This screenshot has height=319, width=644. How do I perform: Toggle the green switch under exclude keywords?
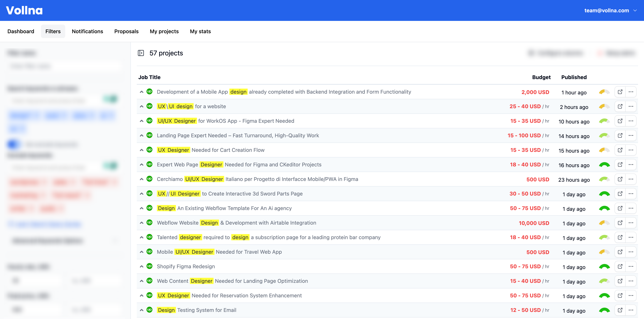point(111,166)
